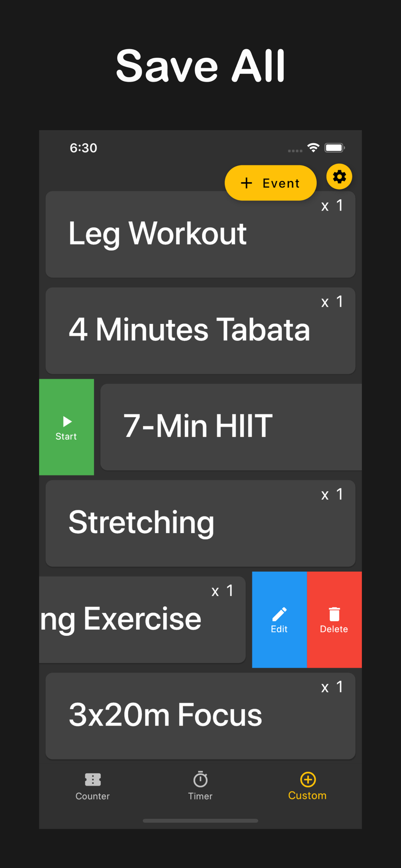Switch to the Counter tab

tap(92, 786)
